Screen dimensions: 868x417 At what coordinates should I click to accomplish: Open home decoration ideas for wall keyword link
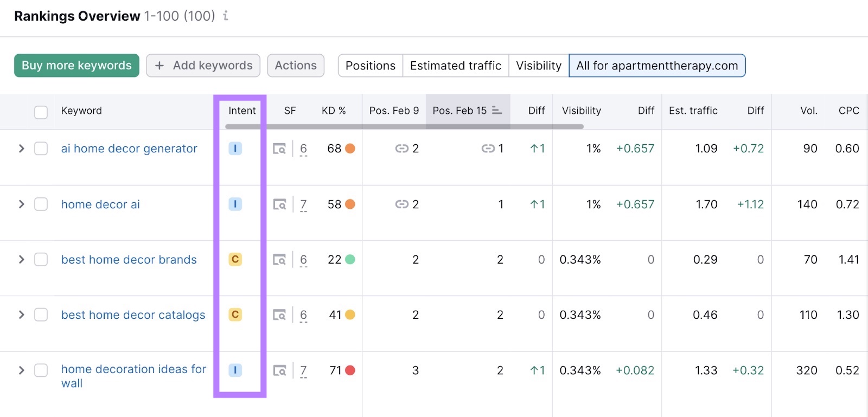[133, 376]
